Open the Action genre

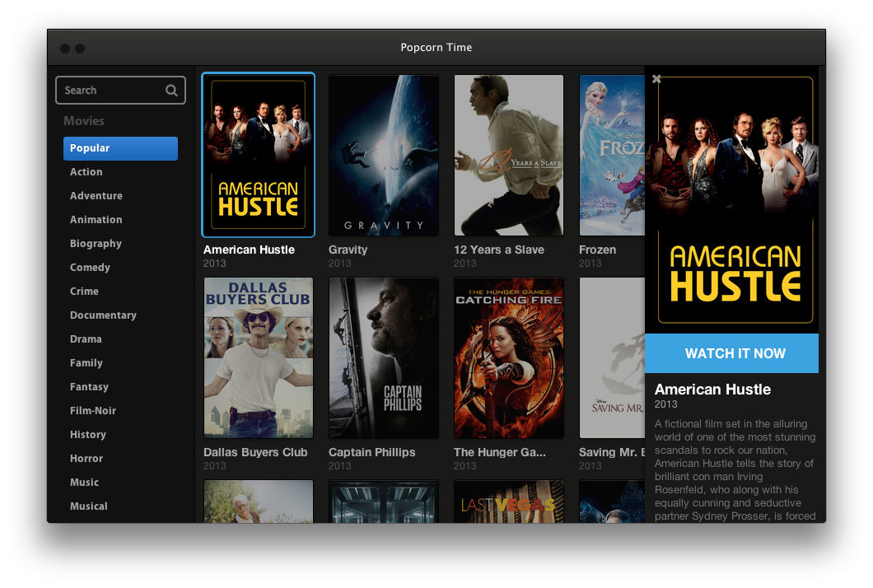pos(86,172)
